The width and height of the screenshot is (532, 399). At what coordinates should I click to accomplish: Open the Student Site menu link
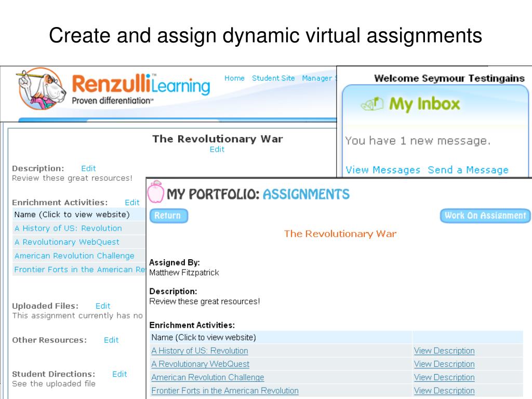pos(273,78)
